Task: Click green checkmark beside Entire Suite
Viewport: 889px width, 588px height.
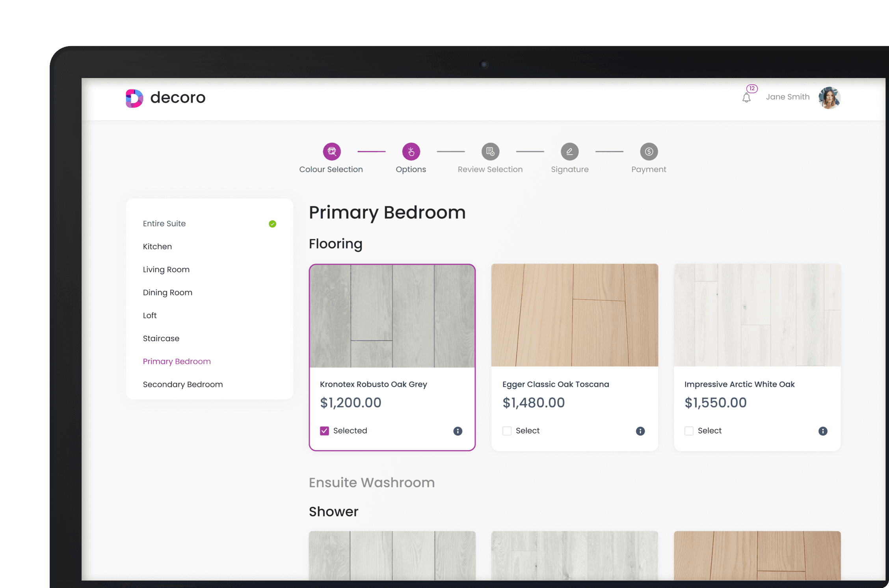Action: [x=272, y=224]
